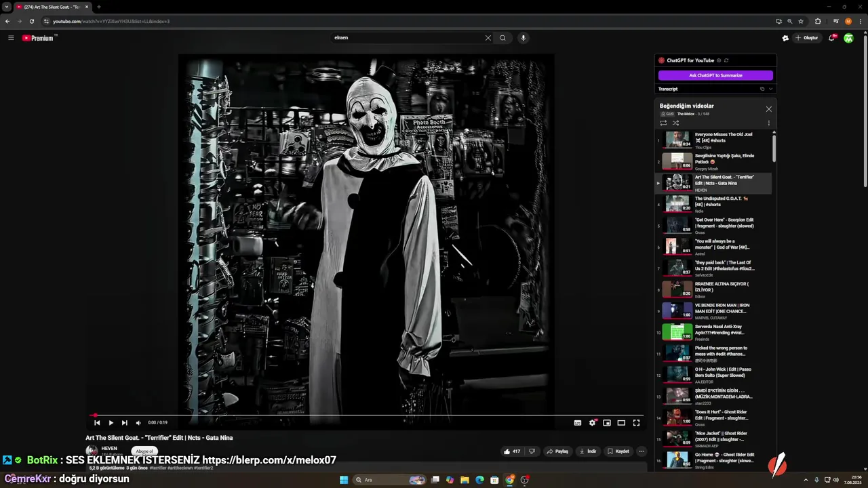Screen dimensions: 868x488
Task: Click the İndir download button
Action: point(588,451)
